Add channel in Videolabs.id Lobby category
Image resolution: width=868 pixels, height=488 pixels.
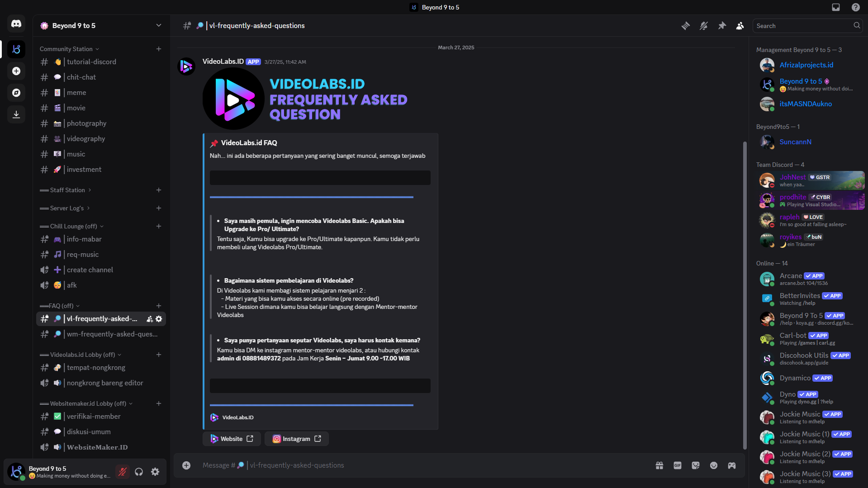pyautogui.click(x=159, y=355)
